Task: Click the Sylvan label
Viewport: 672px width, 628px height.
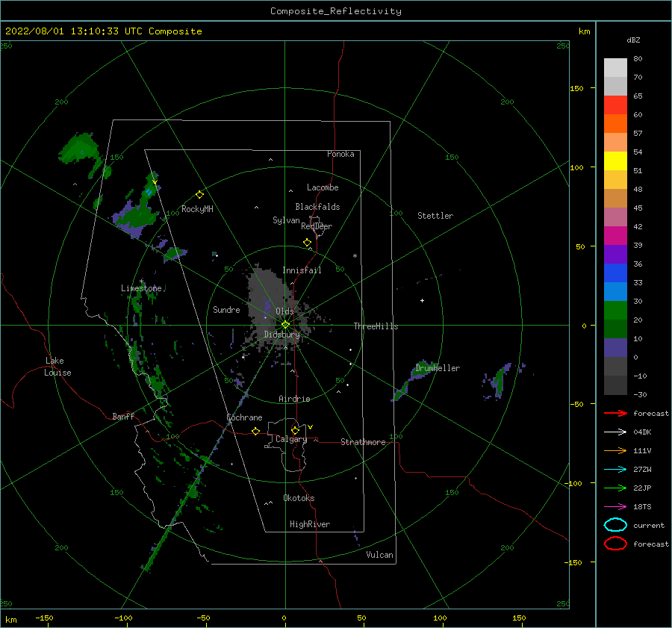Action: pos(286,220)
